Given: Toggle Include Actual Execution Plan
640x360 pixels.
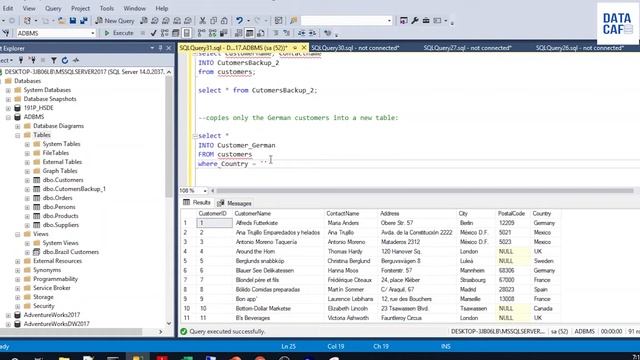Looking at the screenshot, I should pyautogui.click(x=202, y=33).
